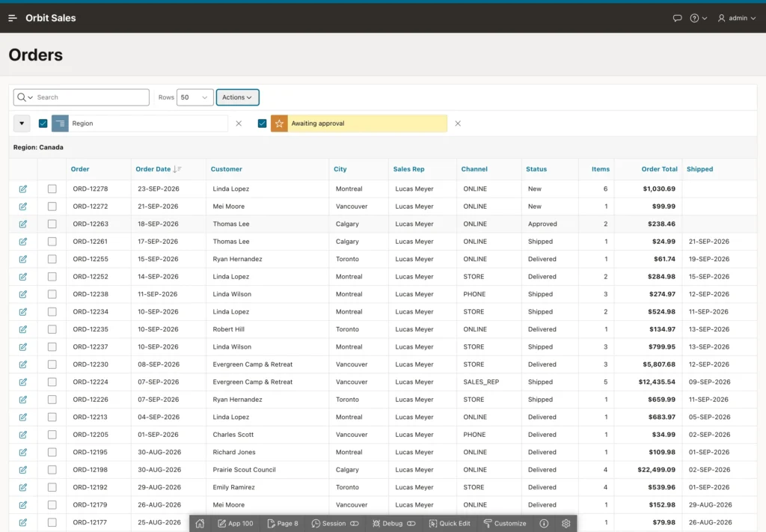Open the Customer column header menu
The image size is (766, 532).
point(226,169)
